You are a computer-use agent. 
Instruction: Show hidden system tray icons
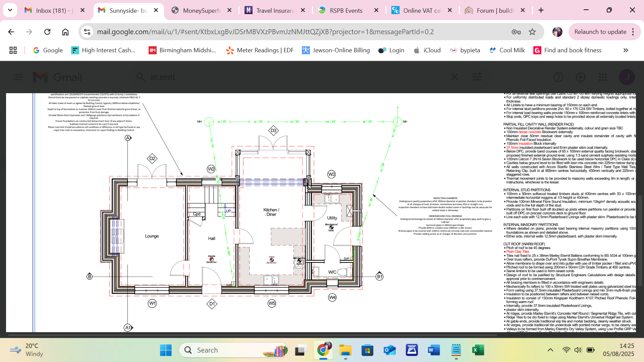tap(550, 350)
